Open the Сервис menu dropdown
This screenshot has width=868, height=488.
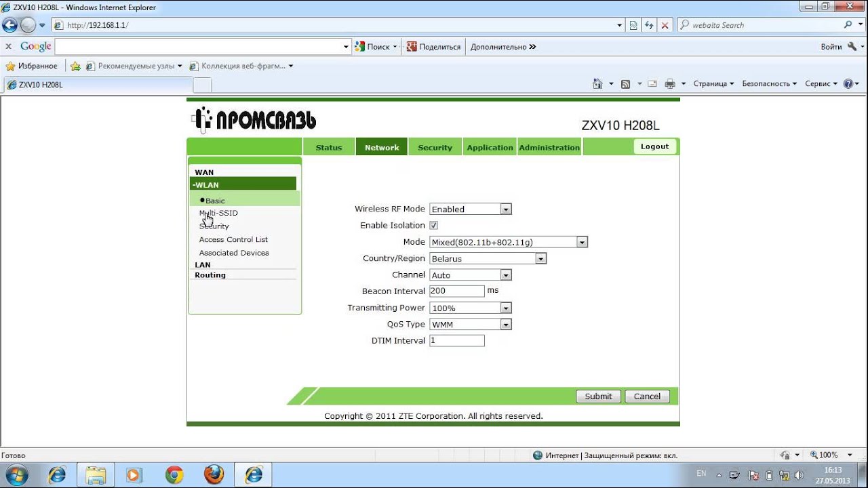click(821, 83)
